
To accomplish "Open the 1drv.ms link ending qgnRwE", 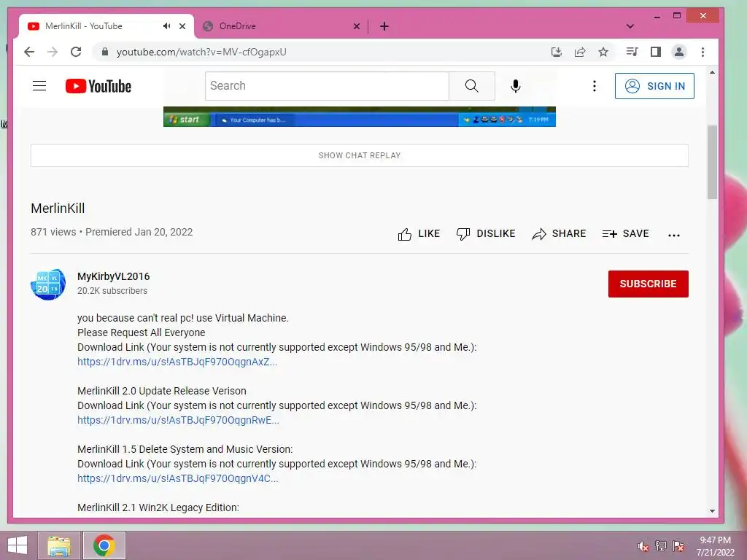I will (x=178, y=420).
